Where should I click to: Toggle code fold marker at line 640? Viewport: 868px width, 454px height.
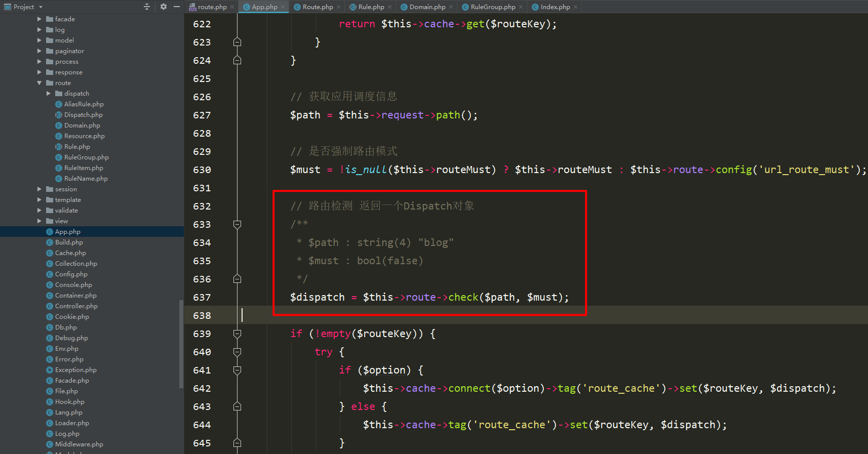click(237, 352)
